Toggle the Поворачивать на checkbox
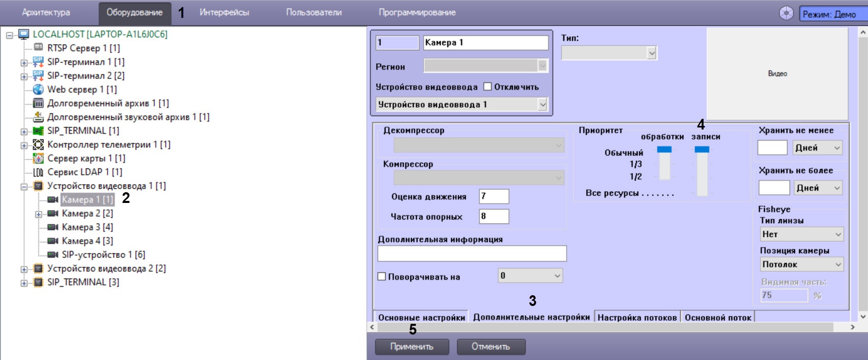 [x=381, y=276]
